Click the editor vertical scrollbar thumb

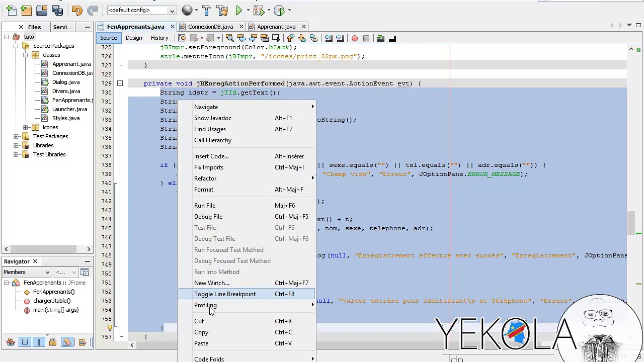[x=631, y=224]
